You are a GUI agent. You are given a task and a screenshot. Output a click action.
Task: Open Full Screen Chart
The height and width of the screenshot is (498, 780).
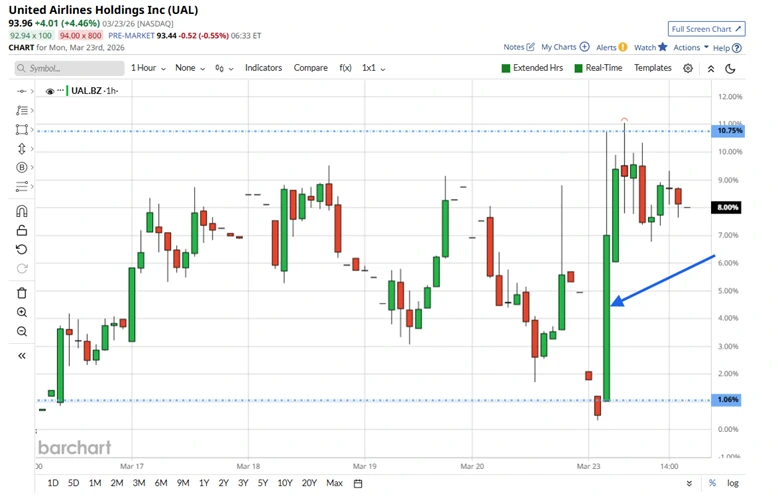click(x=706, y=29)
